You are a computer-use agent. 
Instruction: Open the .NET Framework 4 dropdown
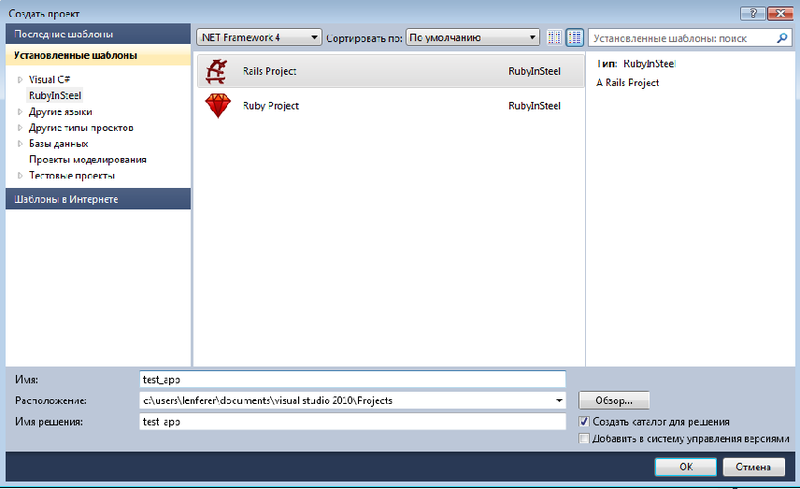pos(259,37)
